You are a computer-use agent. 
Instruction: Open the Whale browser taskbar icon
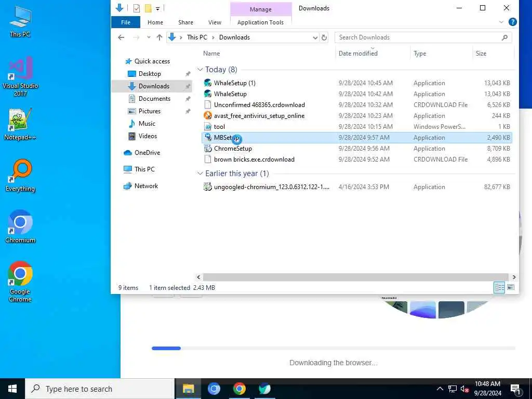click(x=264, y=389)
